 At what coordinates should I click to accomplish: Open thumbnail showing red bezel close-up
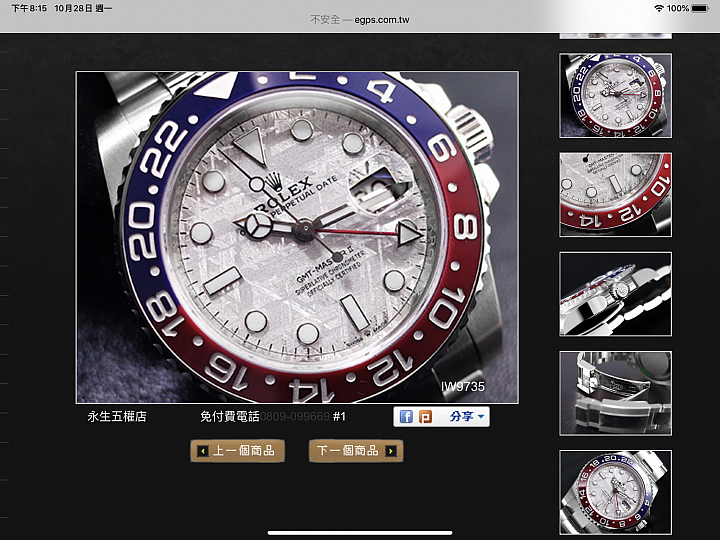615,195
